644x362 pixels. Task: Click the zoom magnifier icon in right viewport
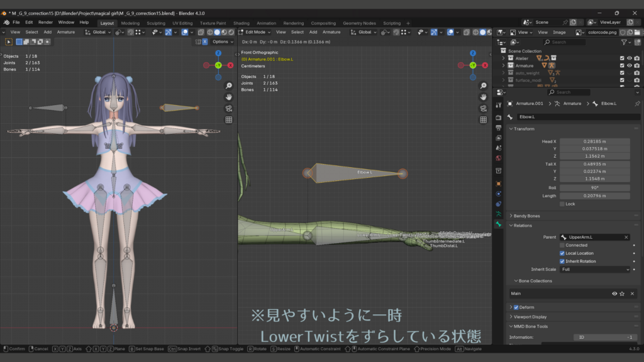[483, 86]
